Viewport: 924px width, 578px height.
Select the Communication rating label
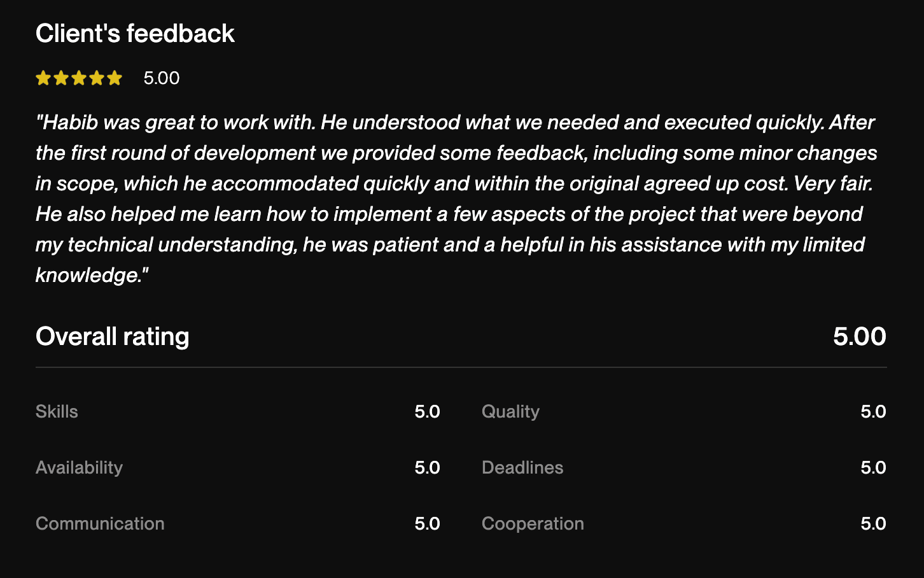(100, 524)
